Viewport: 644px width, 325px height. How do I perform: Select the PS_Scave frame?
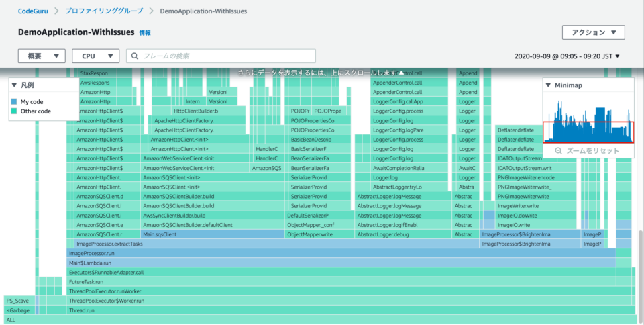(x=19, y=301)
